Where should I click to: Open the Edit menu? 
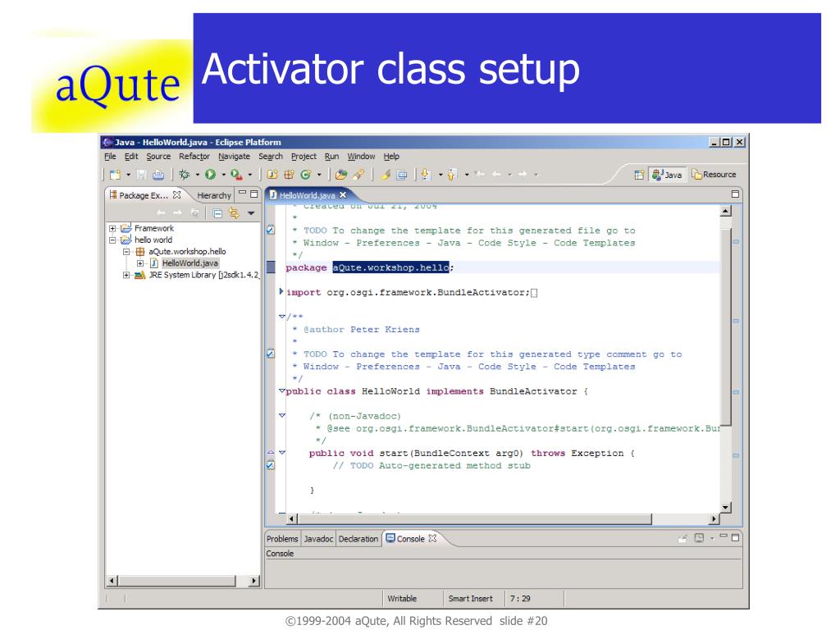coord(131,157)
